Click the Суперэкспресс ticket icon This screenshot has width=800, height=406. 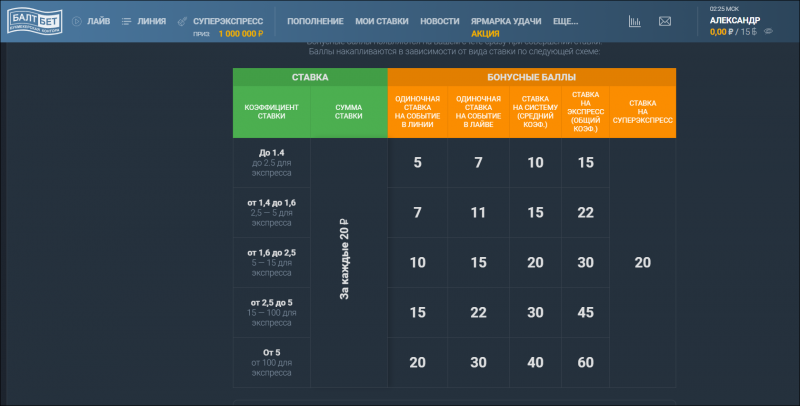pyautogui.click(x=182, y=21)
